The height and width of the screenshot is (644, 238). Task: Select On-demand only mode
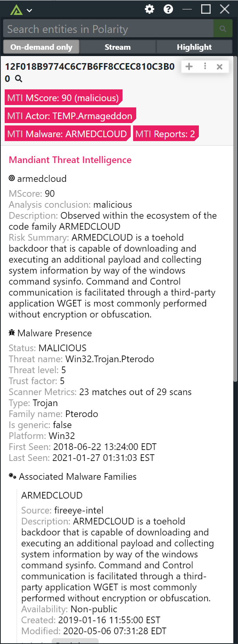click(x=41, y=47)
